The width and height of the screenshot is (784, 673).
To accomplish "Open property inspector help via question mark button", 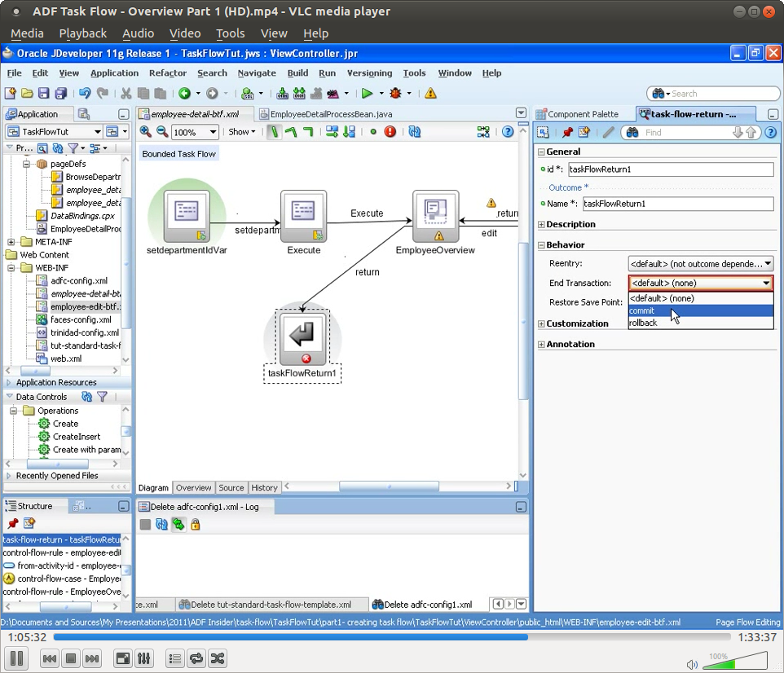I will coord(771,132).
